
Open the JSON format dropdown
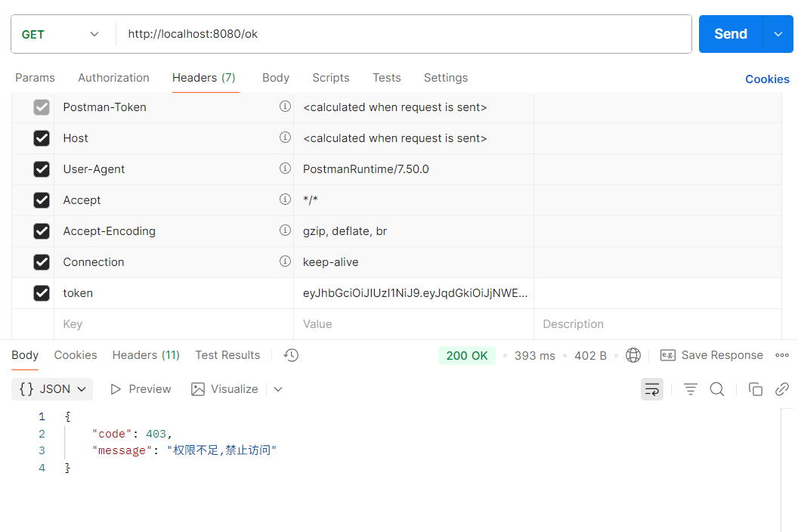tap(52, 389)
